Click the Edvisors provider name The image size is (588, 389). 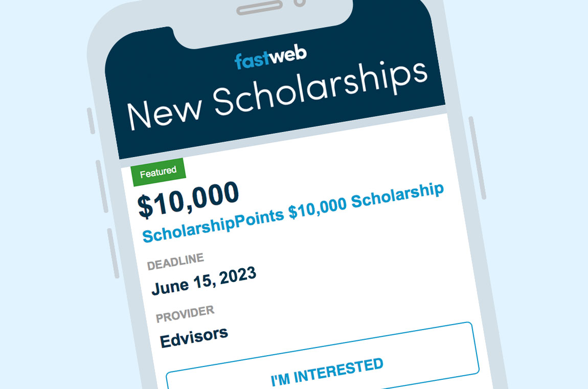tap(194, 336)
